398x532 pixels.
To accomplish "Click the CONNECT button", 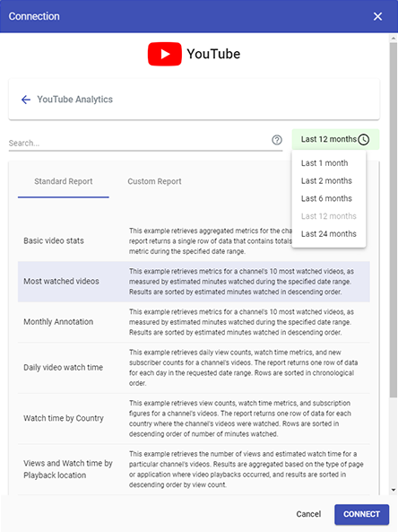I will pos(362,514).
